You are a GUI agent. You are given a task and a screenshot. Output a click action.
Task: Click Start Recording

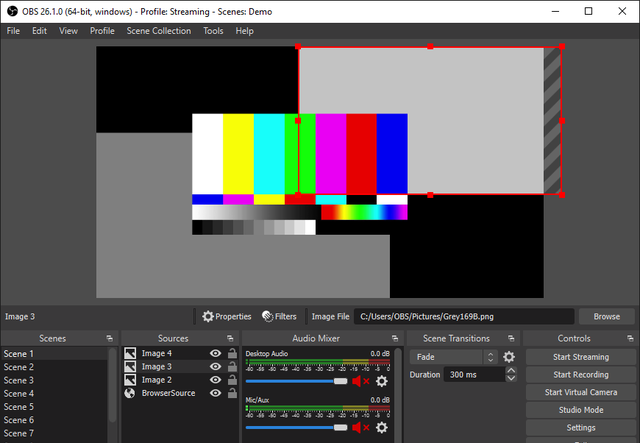tap(580, 374)
